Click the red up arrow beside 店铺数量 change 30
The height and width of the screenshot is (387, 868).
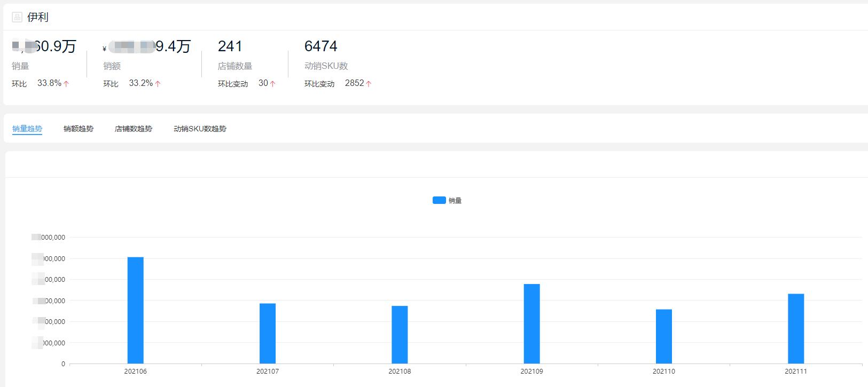272,84
